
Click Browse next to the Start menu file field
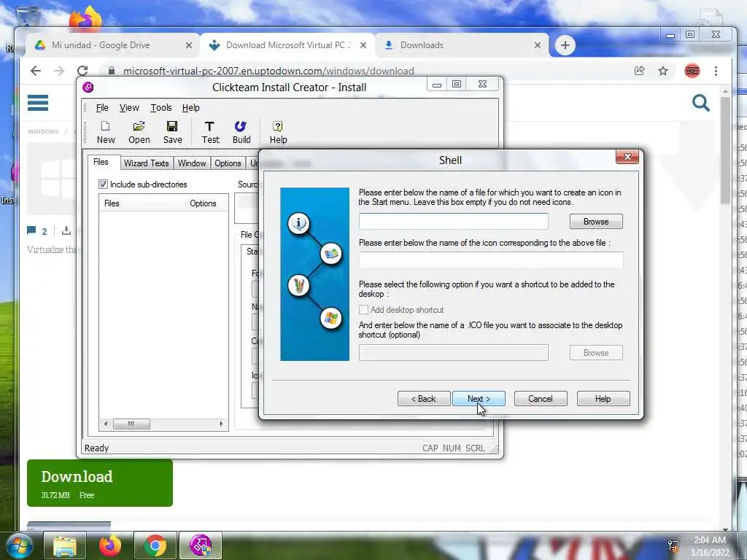596,222
